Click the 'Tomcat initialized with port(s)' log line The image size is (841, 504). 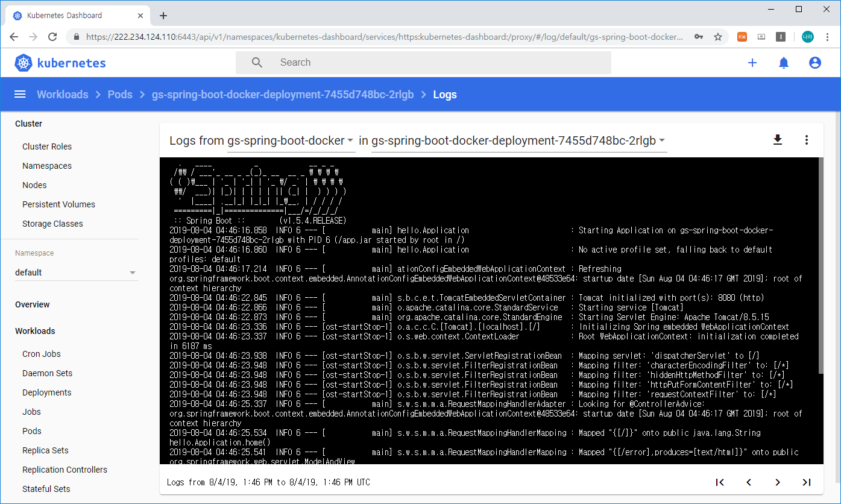(467, 298)
